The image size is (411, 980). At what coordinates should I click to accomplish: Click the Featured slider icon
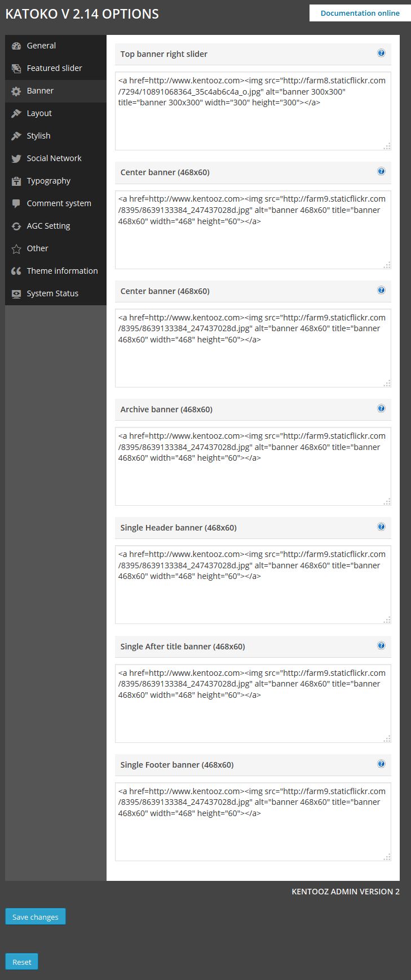tap(16, 69)
